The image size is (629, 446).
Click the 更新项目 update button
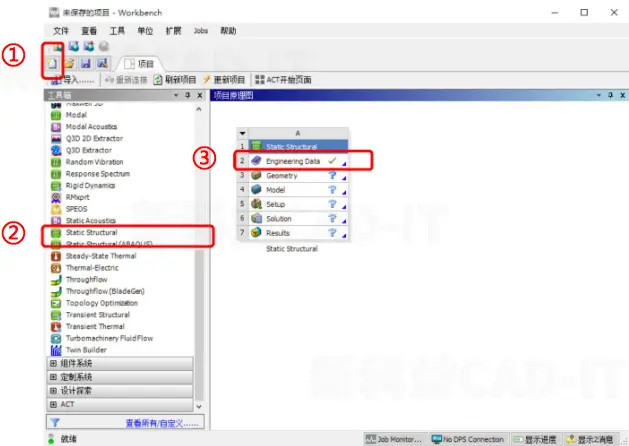click(224, 80)
